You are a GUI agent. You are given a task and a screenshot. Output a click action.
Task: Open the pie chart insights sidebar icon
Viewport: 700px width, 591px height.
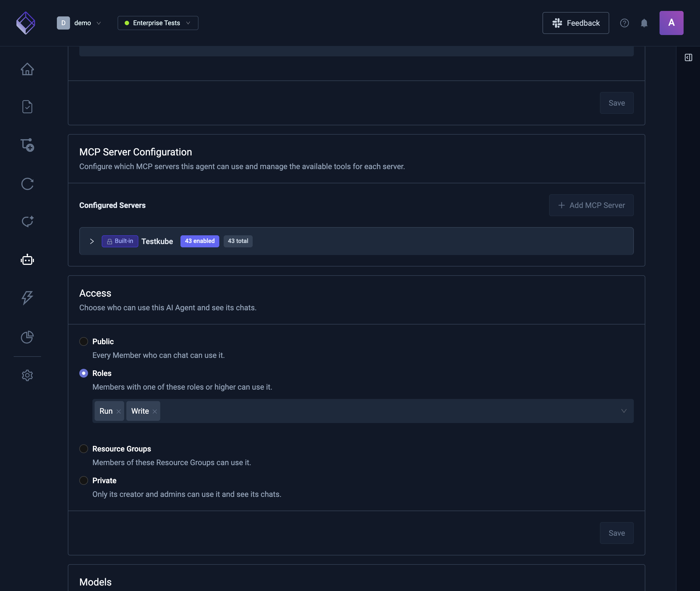27,337
